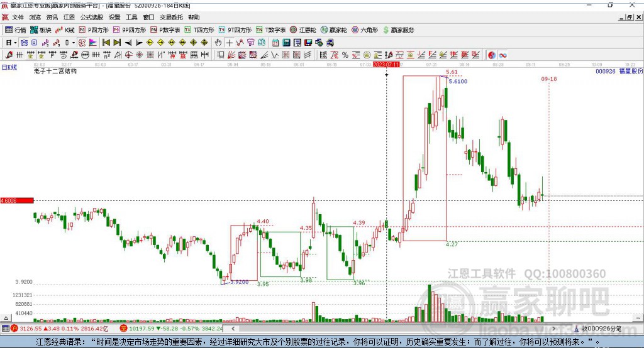
Task: Open the calendar date icon
Action: coord(275,42)
